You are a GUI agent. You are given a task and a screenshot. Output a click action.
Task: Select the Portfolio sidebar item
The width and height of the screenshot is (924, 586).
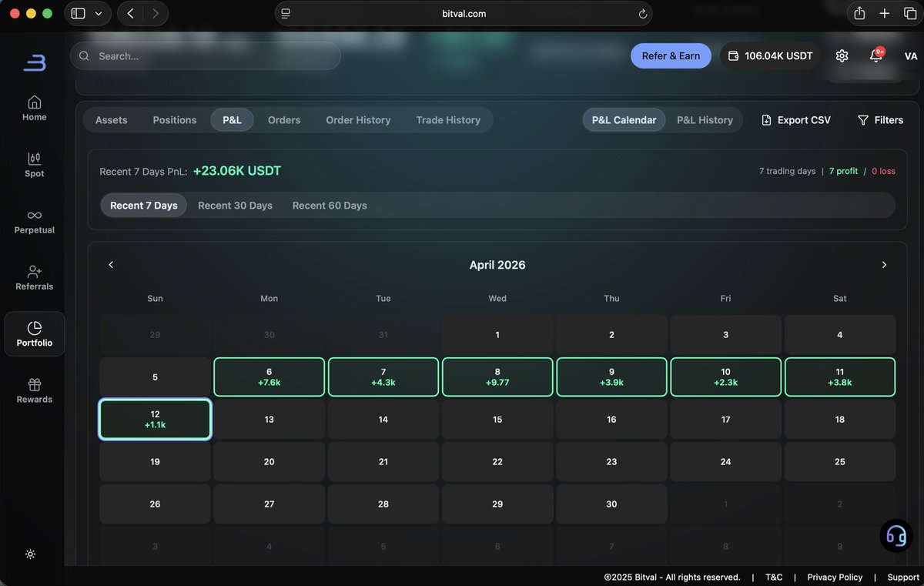click(34, 333)
